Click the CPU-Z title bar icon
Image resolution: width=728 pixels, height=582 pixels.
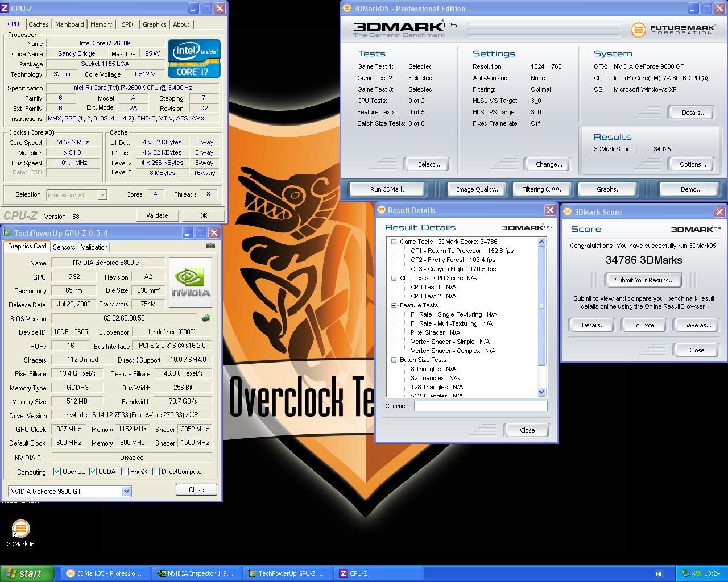click(6, 9)
